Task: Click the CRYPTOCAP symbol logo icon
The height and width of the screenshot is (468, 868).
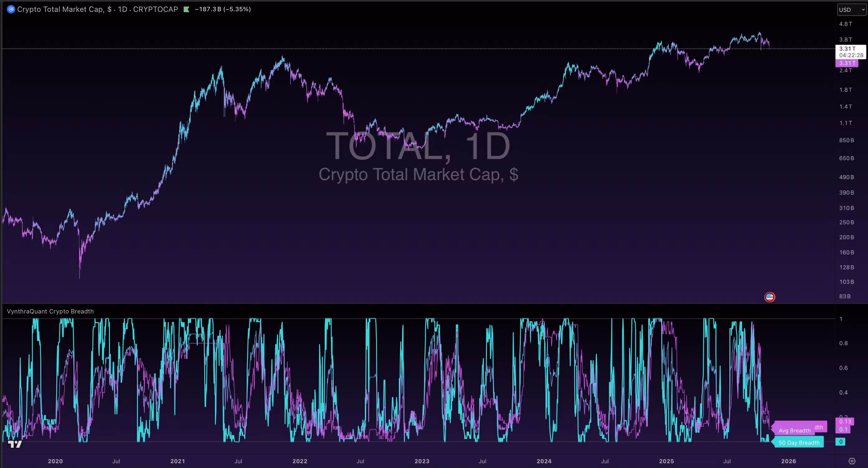Action: pyautogui.click(x=11, y=9)
